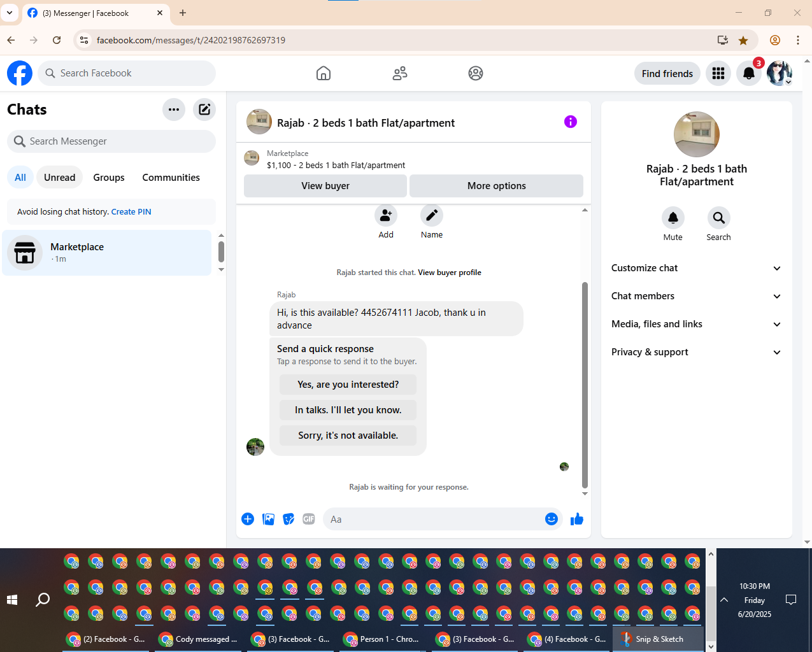Viewport: 812px width, 652px height.
Task: Send quick reply Sorry, it's not available.
Action: pyautogui.click(x=348, y=436)
